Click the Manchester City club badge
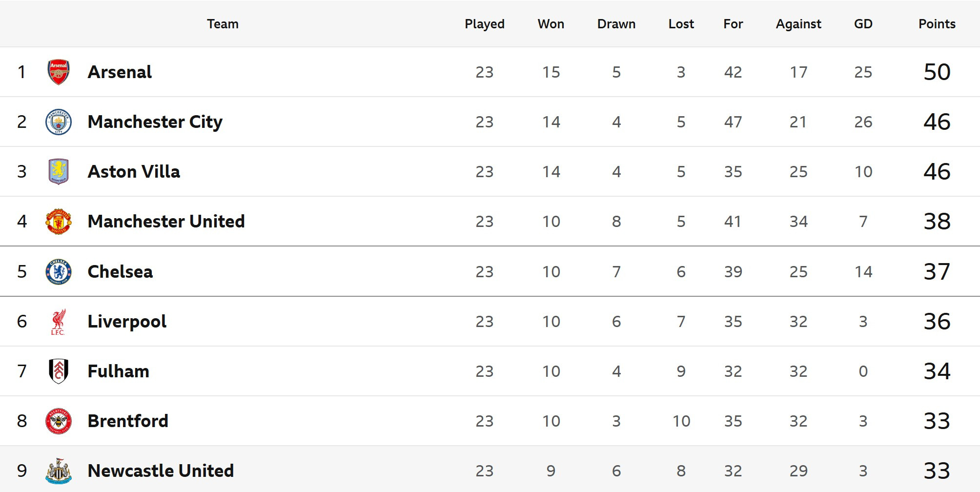Image resolution: width=980 pixels, height=492 pixels. [58, 122]
